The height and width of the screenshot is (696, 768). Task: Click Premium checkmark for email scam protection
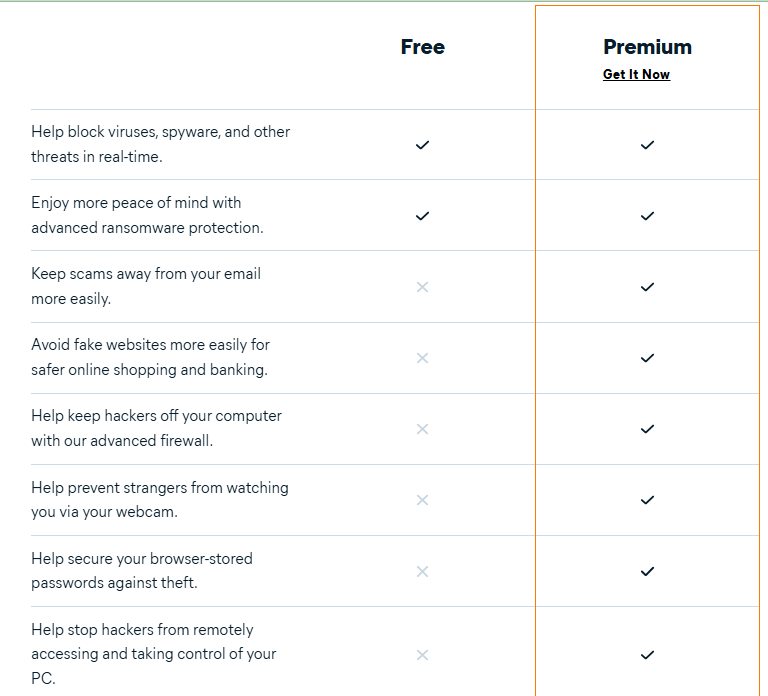coord(647,287)
